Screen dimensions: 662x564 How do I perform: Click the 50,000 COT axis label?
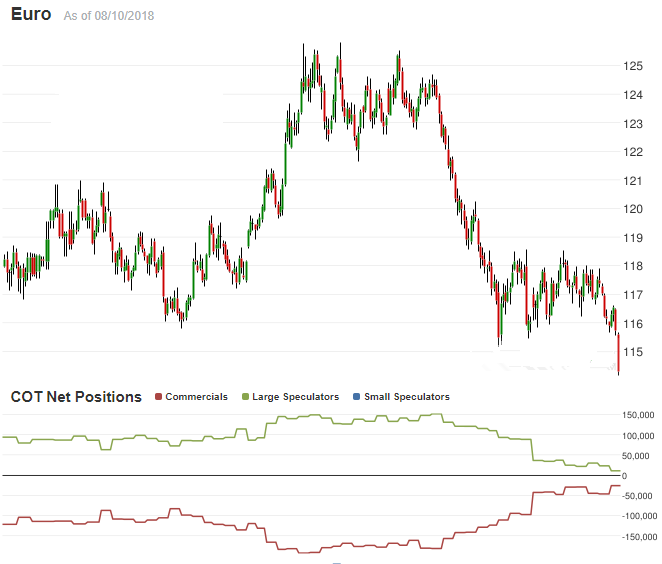tap(639, 456)
